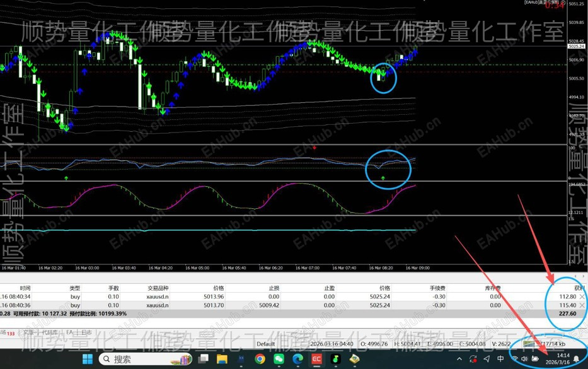Click the sync status tray icon
This screenshot has width=588, height=369.
point(473,360)
